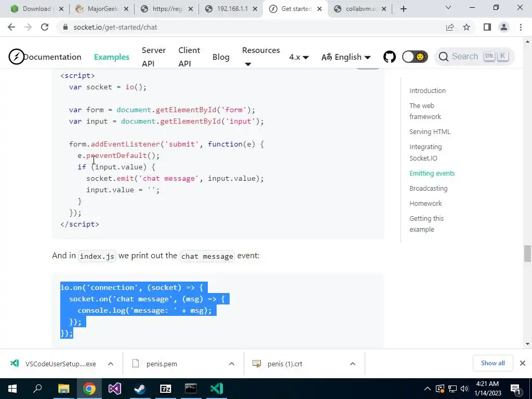Open 7-Zip from taskbar
532x399 pixels.
[166, 389]
